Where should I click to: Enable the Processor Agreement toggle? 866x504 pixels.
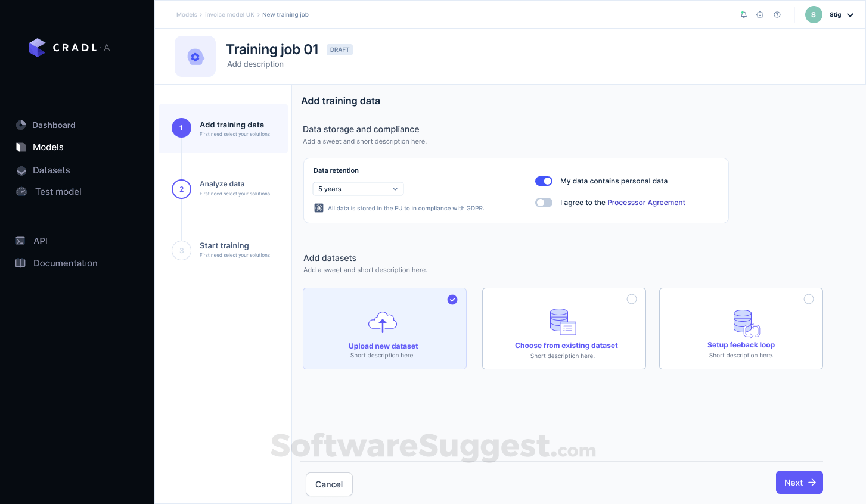544,202
